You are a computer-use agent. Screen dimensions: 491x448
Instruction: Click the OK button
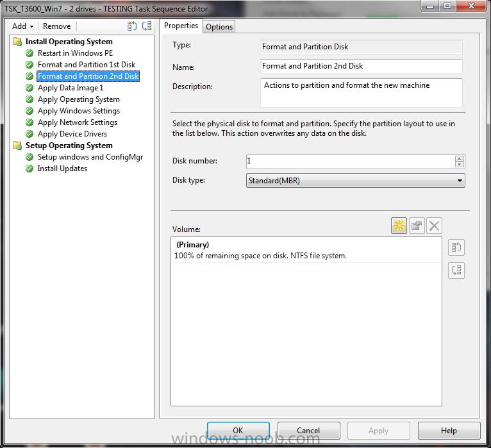click(238, 431)
